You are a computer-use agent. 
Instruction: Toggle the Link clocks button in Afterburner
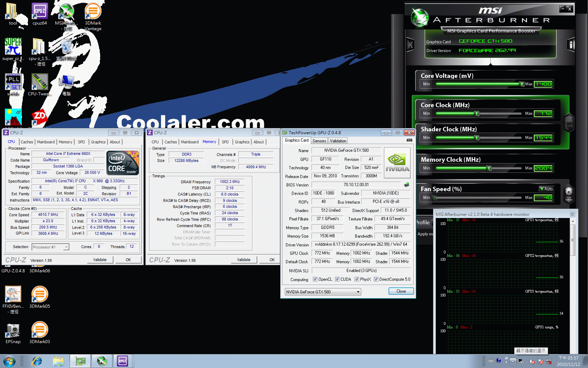point(569,123)
